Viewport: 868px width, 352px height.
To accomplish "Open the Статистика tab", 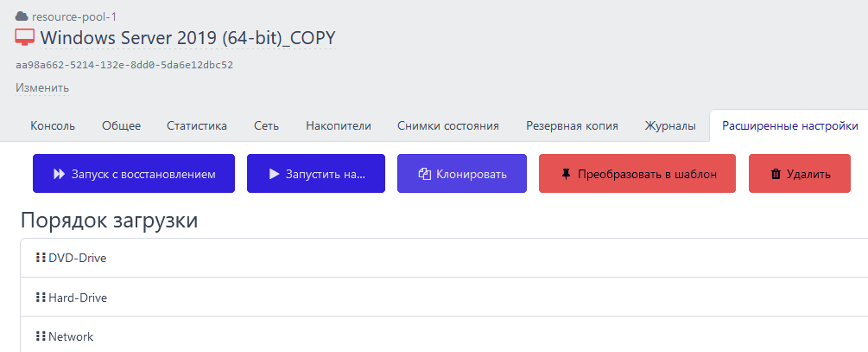I will pos(197,125).
